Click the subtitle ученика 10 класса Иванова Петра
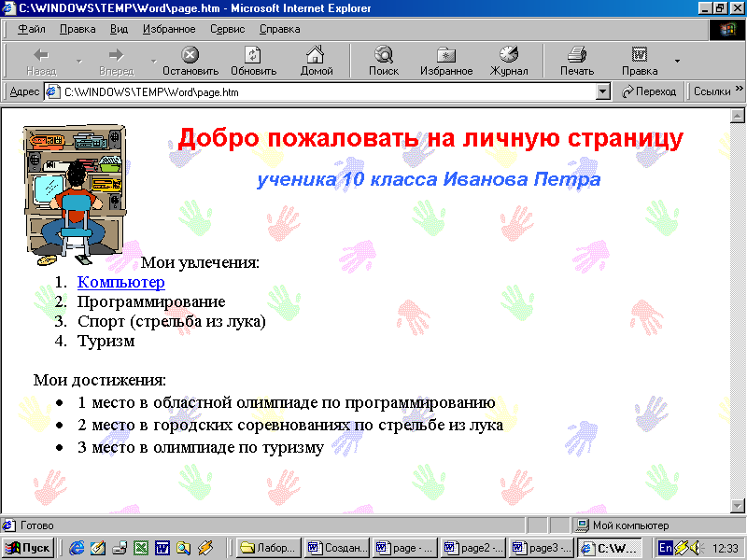 (x=429, y=179)
